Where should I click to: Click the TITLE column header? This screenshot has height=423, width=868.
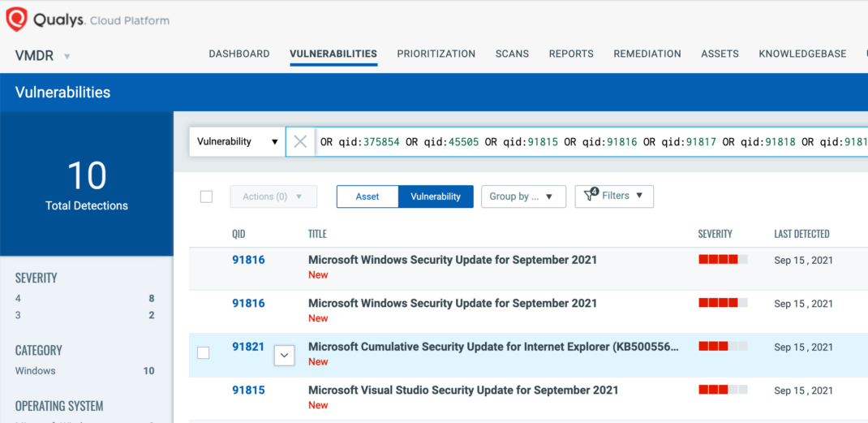[317, 234]
